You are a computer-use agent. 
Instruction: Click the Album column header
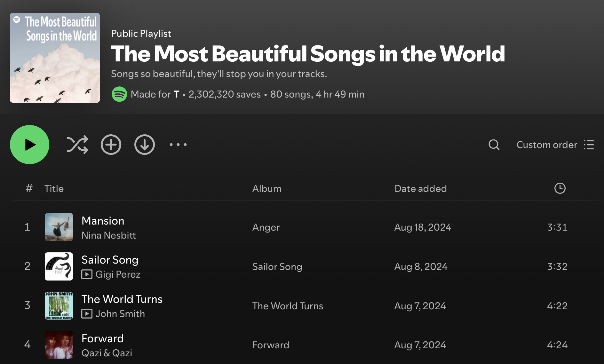point(267,188)
